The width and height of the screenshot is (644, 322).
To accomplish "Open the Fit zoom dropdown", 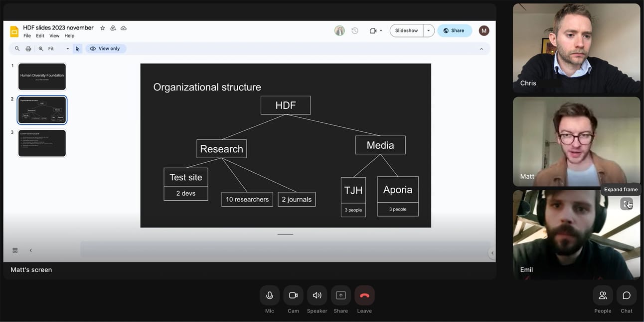I will 59,48.
